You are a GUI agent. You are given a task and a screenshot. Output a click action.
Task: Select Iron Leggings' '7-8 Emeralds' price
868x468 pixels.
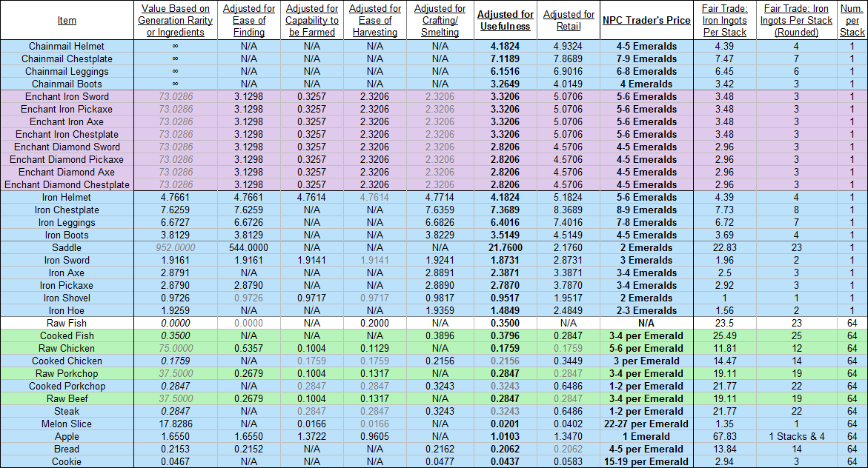[x=646, y=222]
